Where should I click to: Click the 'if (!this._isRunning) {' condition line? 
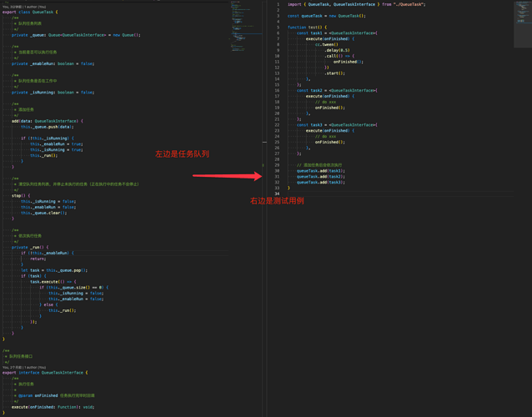[x=48, y=138]
